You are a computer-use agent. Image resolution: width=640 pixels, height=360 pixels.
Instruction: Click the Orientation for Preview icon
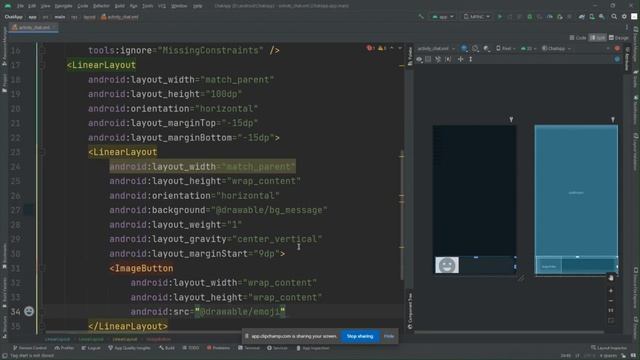coord(475,49)
